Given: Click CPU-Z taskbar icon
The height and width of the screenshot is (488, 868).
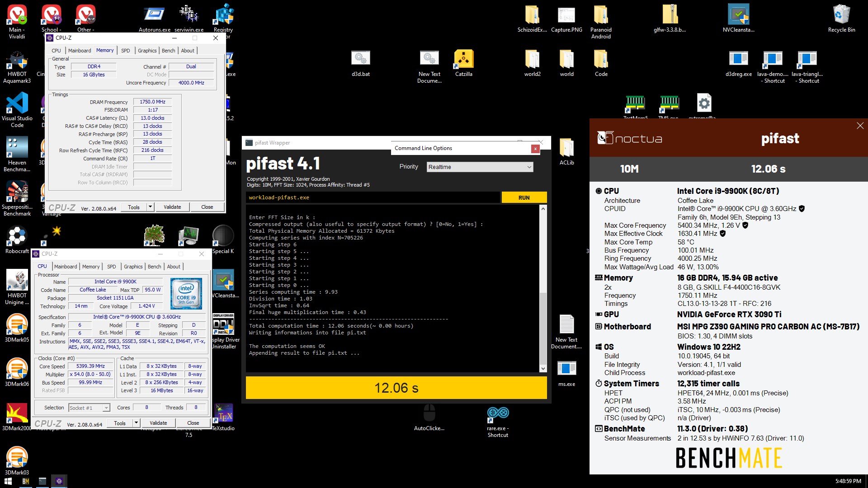Looking at the screenshot, I should [x=59, y=481].
